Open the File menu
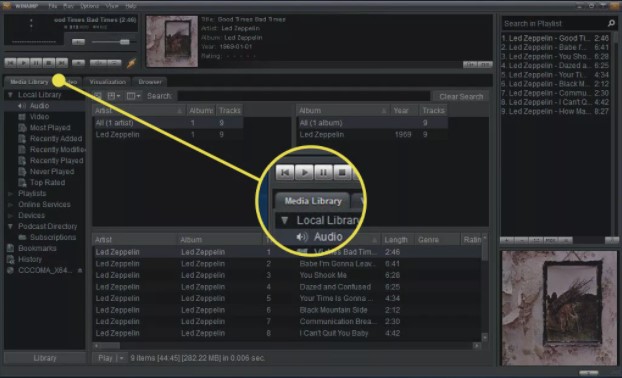622x378 pixels. (52, 6)
